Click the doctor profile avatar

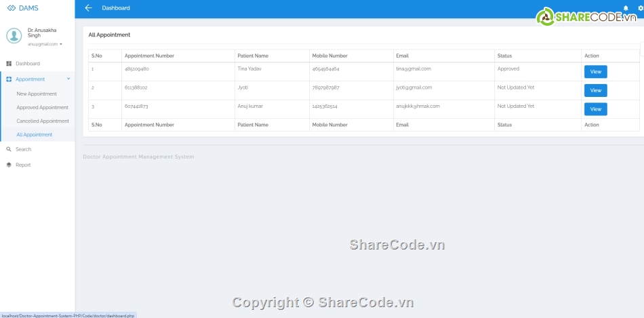coord(14,35)
